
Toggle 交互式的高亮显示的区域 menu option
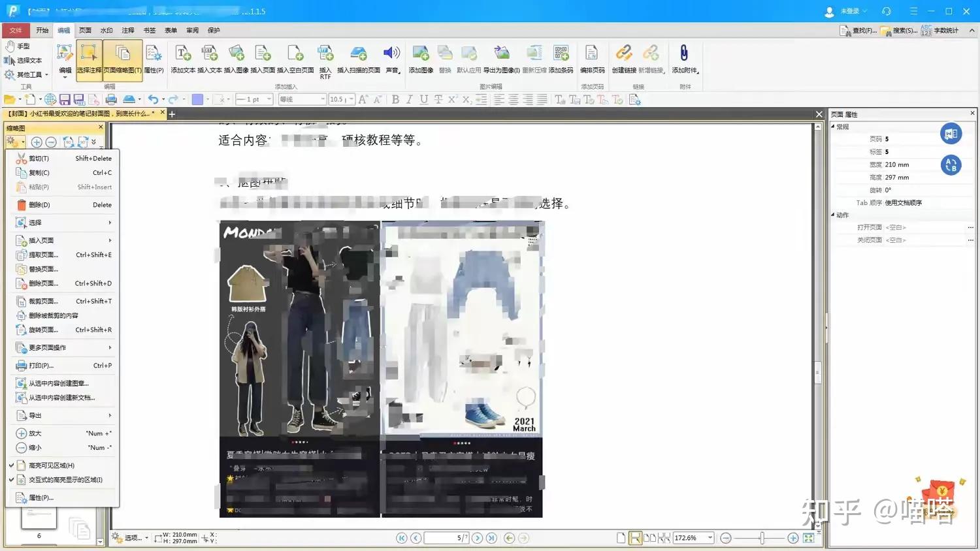pos(65,480)
